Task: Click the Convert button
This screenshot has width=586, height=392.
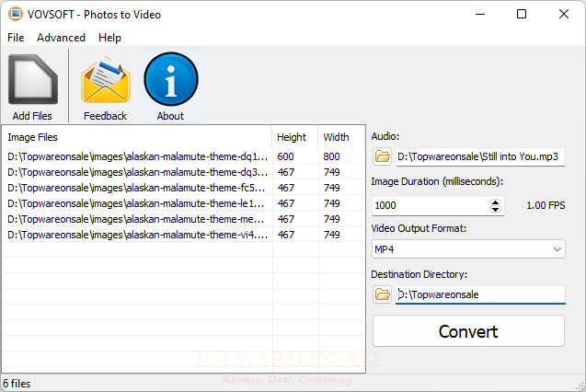Action: [468, 331]
